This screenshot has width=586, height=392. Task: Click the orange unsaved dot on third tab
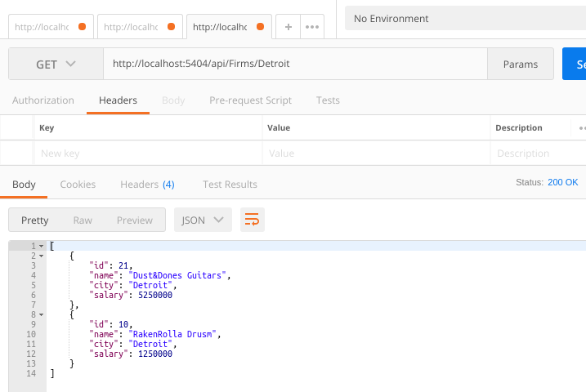pyautogui.click(x=260, y=27)
